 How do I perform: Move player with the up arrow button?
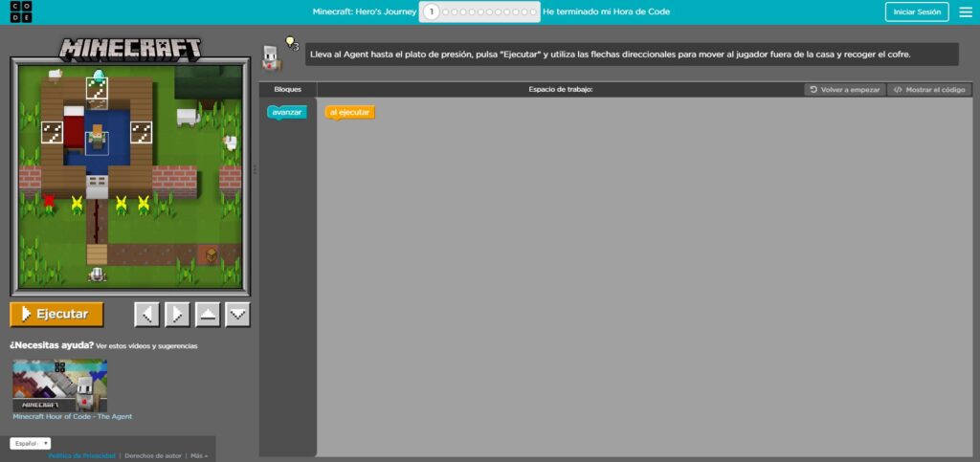[208, 315]
